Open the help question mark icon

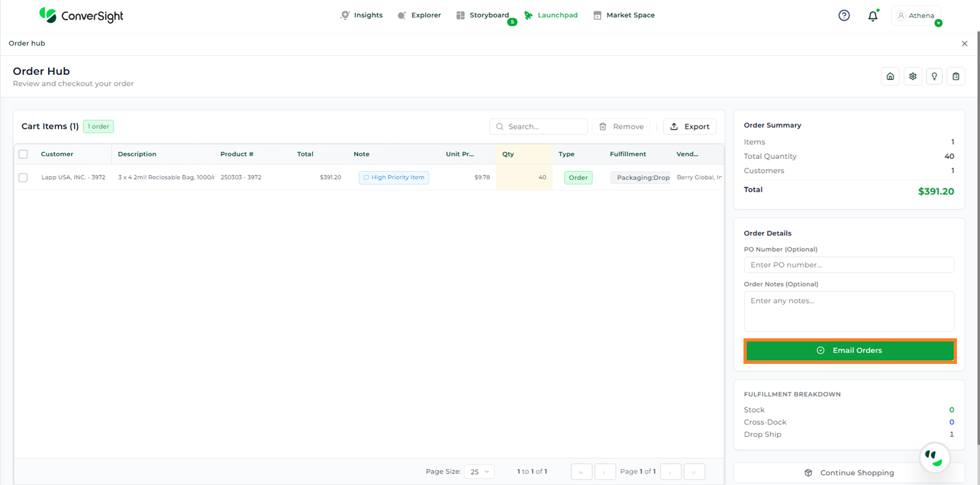click(x=844, y=15)
